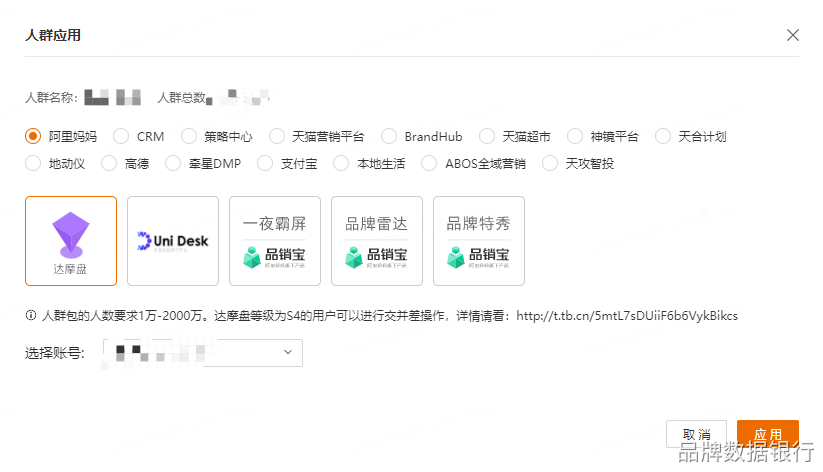Choose the 天猫超市 radio option
The width and height of the screenshot is (823, 472).
point(487,137)
